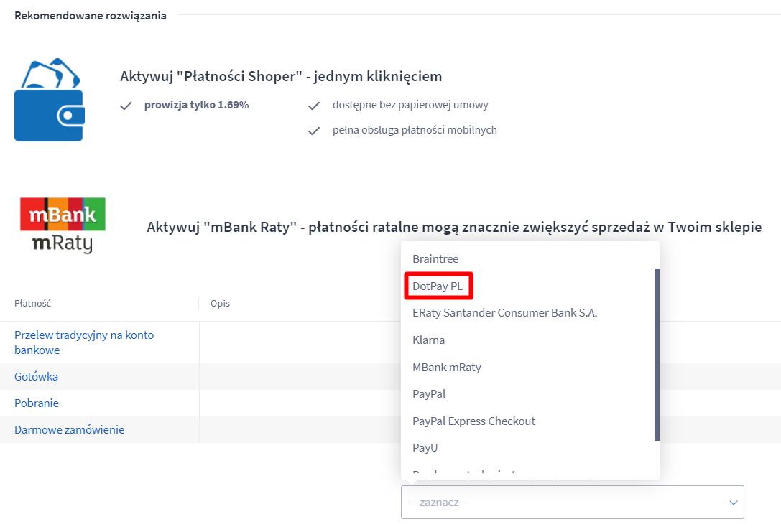This screenshot has height=532, width=781.
Task: Click the checkmark next to prowizja tylko 1.69%
Action: (126, 106)
